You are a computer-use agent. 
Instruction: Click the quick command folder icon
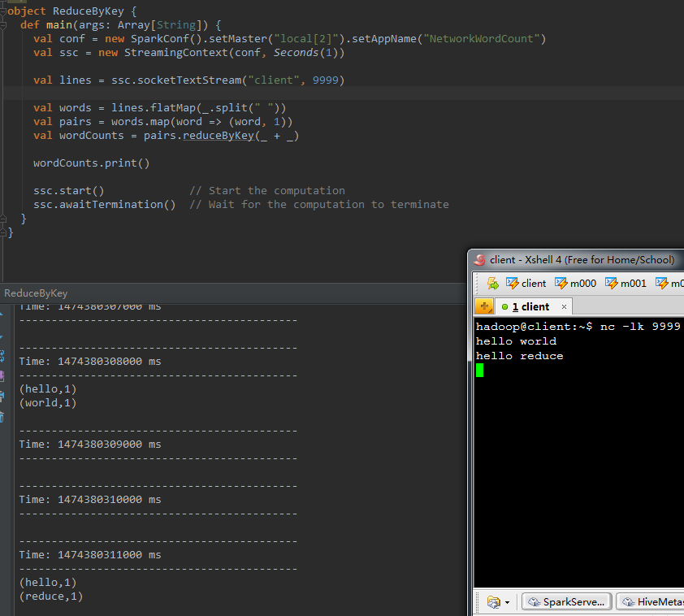tap(492, 602)
